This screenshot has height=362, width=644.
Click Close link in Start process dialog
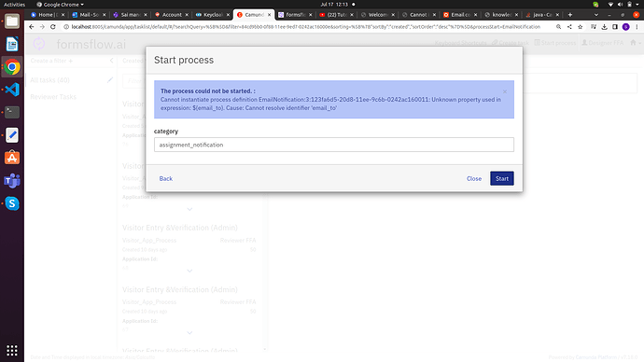click(474, 178)
